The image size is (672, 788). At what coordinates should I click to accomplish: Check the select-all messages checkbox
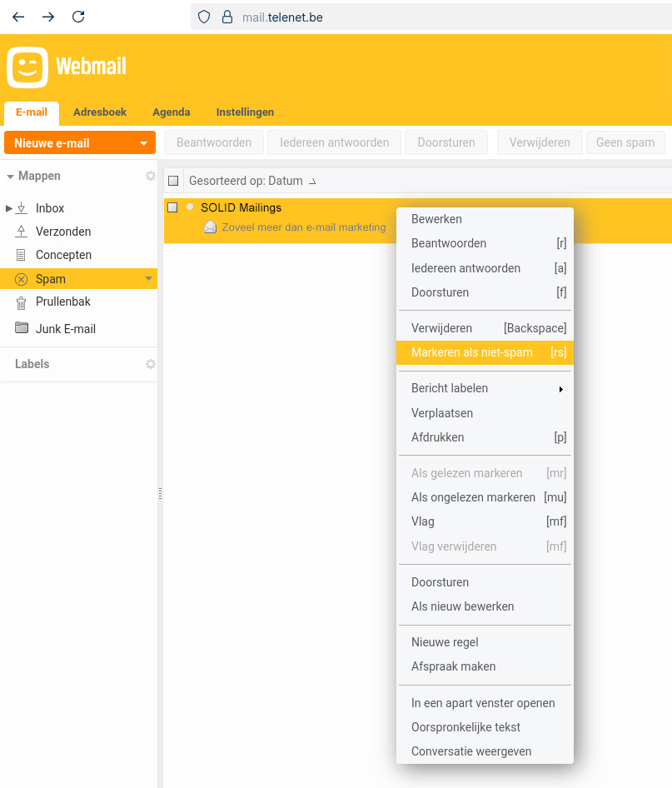[173, 181]
